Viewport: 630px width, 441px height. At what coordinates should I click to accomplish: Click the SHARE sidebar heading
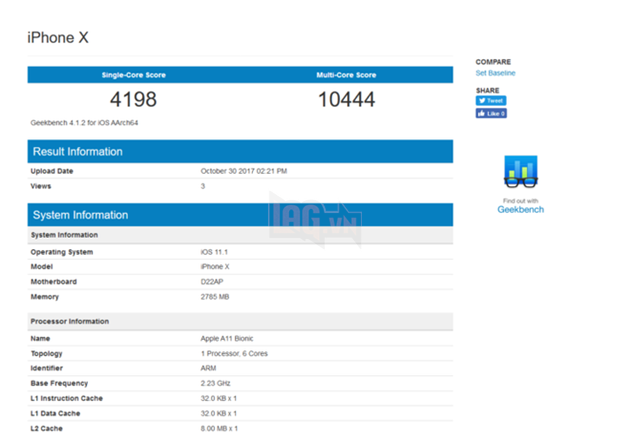(x=488, y=90)
